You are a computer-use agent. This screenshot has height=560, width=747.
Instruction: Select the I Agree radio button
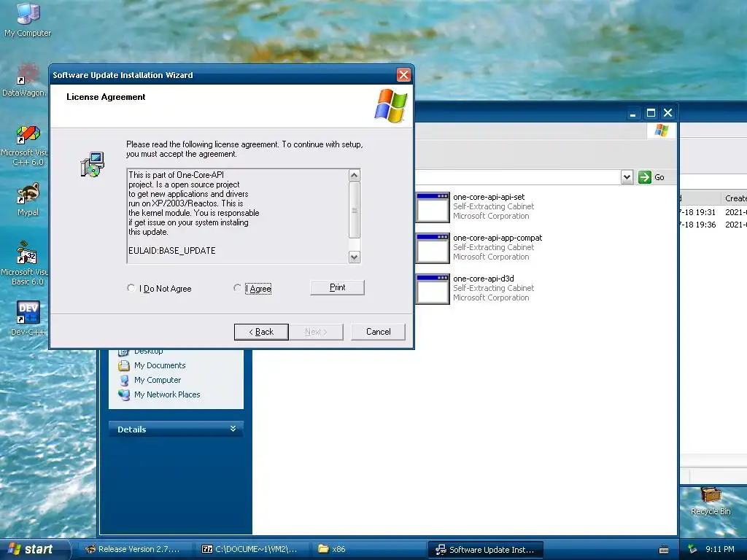coord(237,287)
